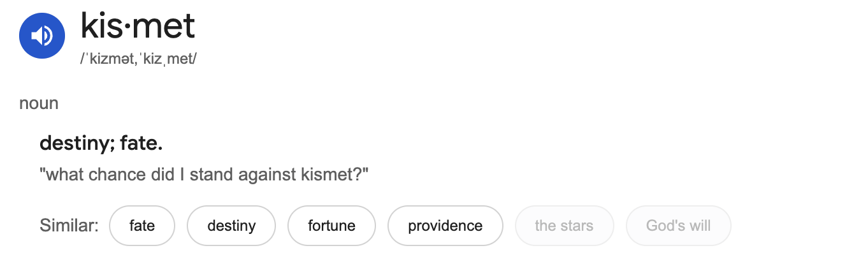Viewport: 868px width, 255px height.
Task: Click the kis·met headword title
Action: [x=138, y=26]
